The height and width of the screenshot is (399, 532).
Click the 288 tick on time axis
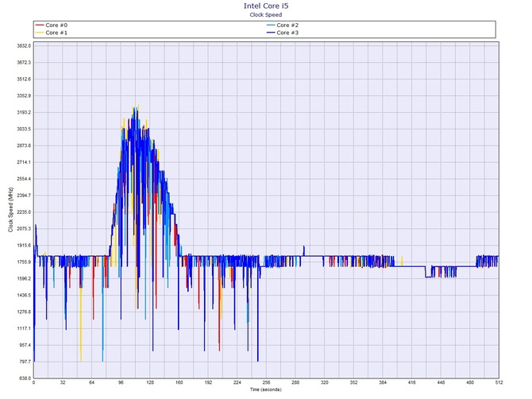[295, 382]
